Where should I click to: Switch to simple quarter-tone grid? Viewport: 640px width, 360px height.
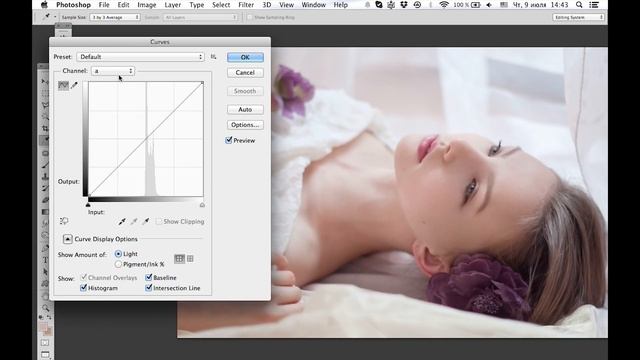(179, 258)
